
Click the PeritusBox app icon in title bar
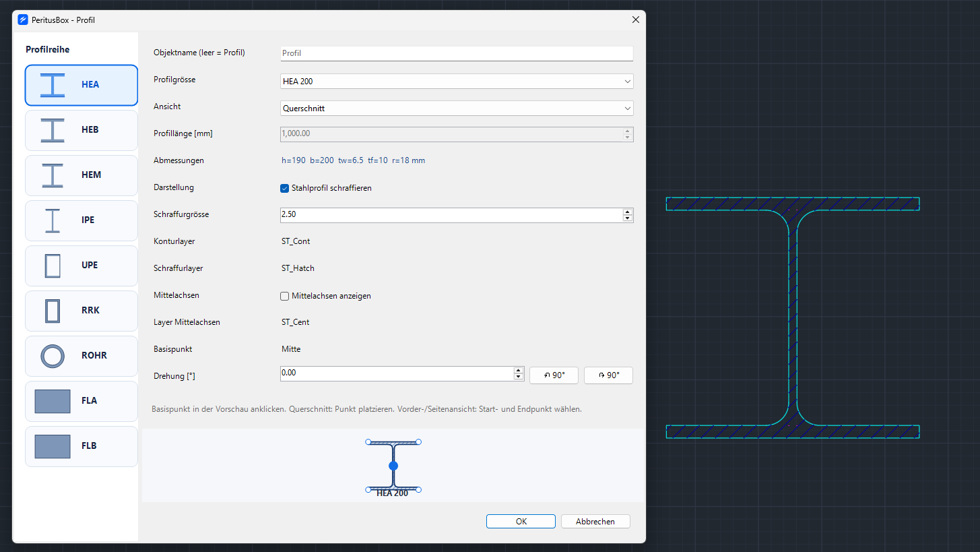23,20
